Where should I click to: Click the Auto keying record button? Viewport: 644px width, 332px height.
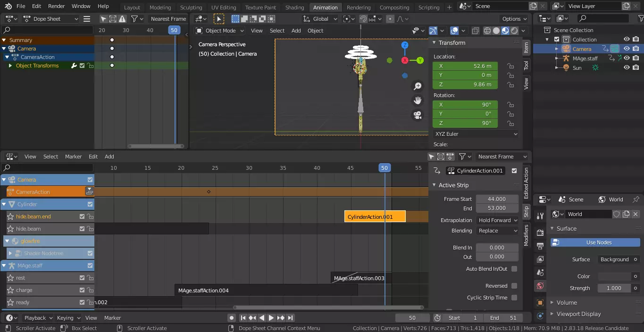click(231, 318)
